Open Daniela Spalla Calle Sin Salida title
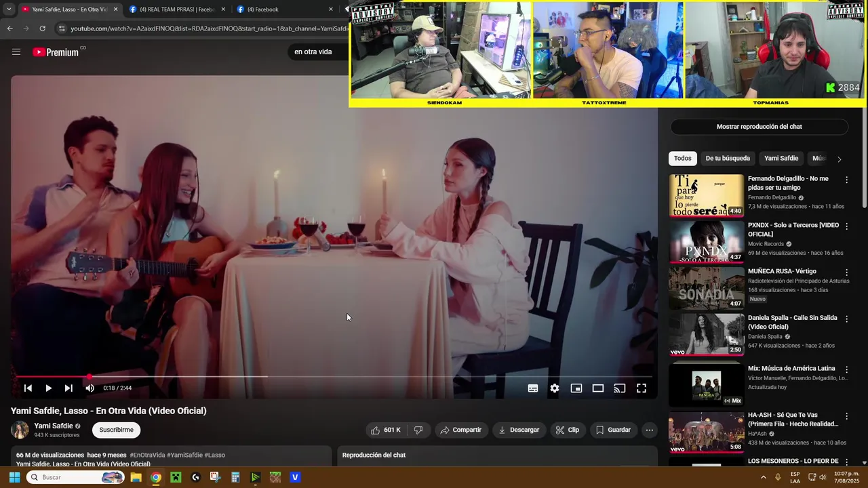This screenshot has width=868, height=488. coord(792,322)
